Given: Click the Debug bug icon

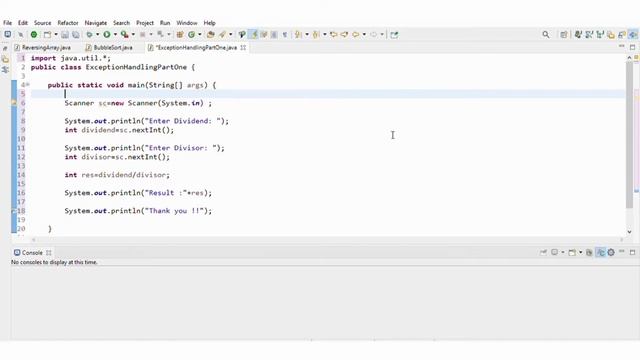Looking at the screenshot, I should (x=89, y=35).
